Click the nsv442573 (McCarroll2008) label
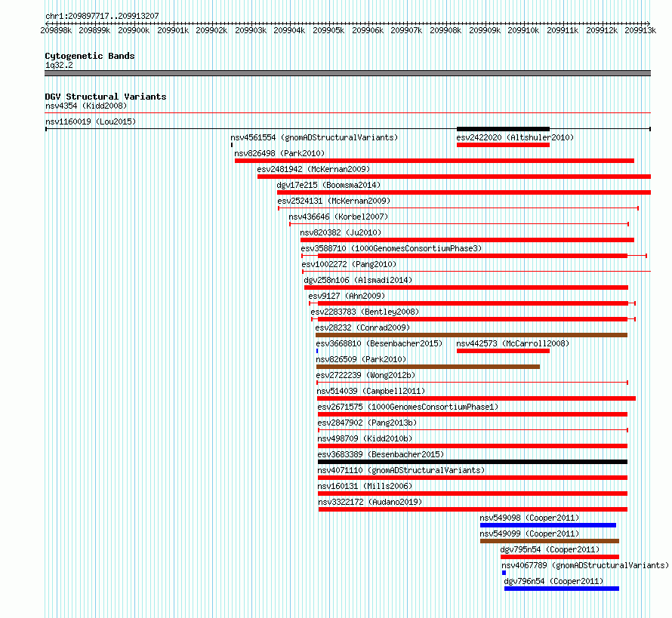The width and height of the screenshot is (672, 618). 513,343
